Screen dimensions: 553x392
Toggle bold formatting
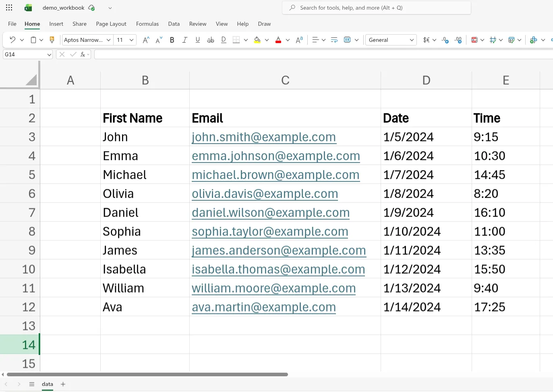coord(172,40)
